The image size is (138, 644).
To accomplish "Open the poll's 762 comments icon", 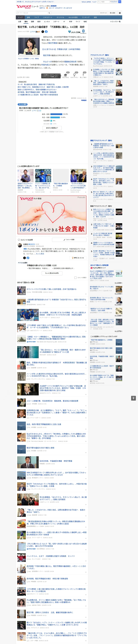I will (x=34, y=111).
